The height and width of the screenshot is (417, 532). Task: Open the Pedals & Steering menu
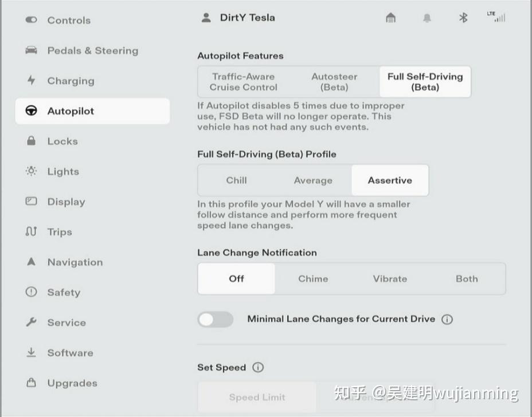click(92, 50)
